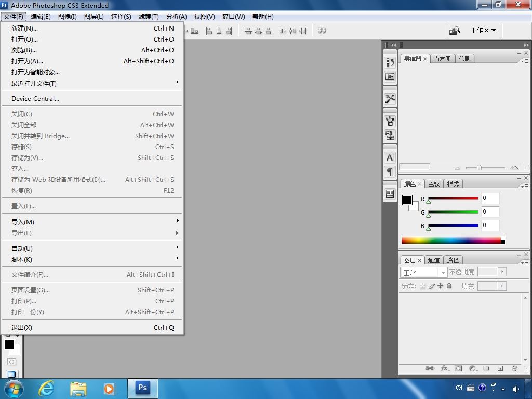Open Internet Explorer from the taskbar
The height and width of the screenshot is (399, 532).
[x=46, y=389]
